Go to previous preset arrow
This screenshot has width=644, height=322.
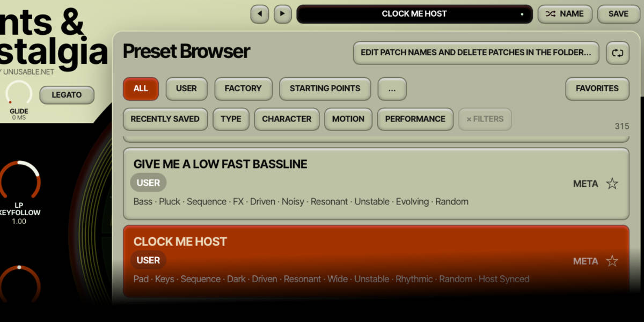(260, 14)
